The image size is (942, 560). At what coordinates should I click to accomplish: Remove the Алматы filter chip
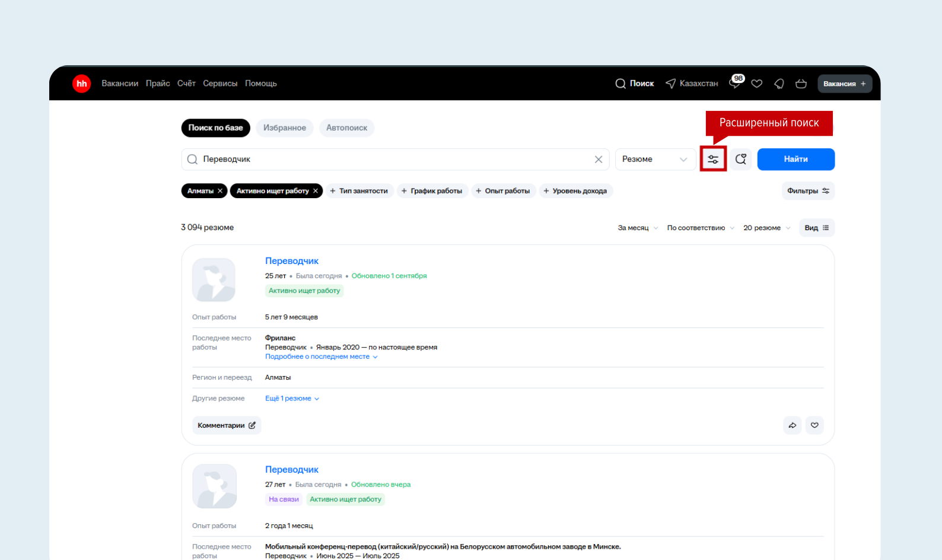220,191
